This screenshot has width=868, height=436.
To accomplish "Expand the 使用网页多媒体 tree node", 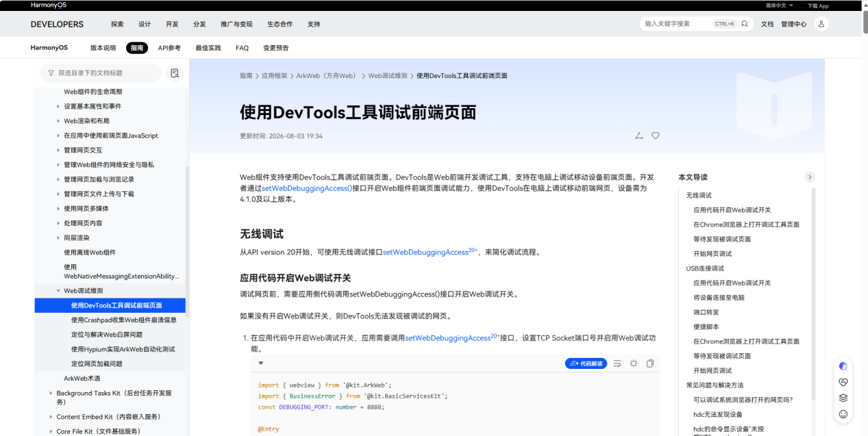I will 58,209.
